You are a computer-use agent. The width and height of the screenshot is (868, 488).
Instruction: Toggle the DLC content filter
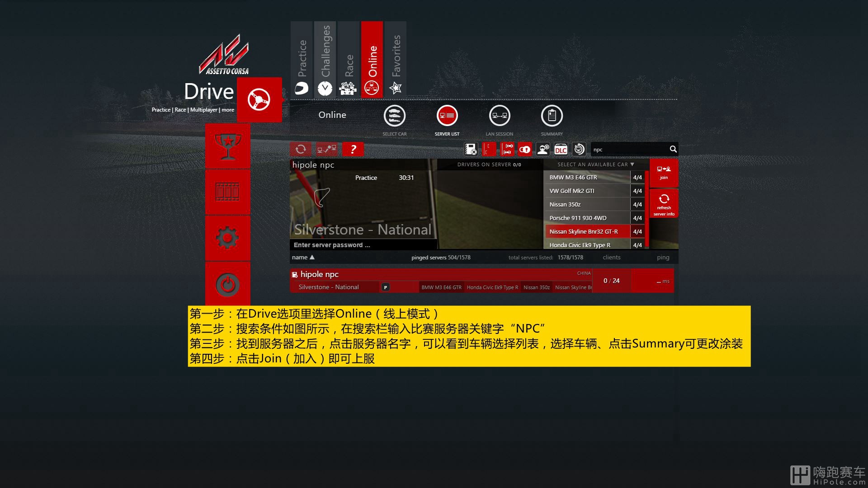click(561, 149)
